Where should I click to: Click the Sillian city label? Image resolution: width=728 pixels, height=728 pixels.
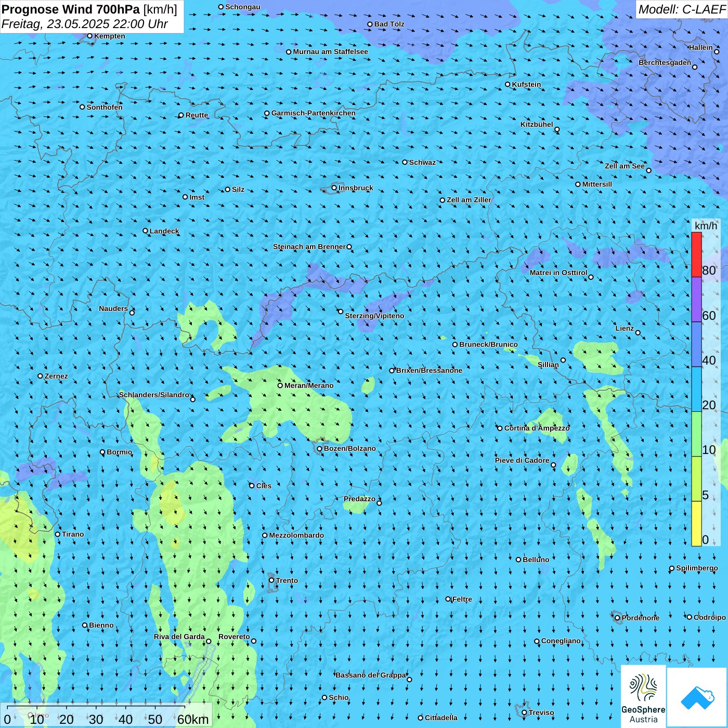click(x=548, y=365)
